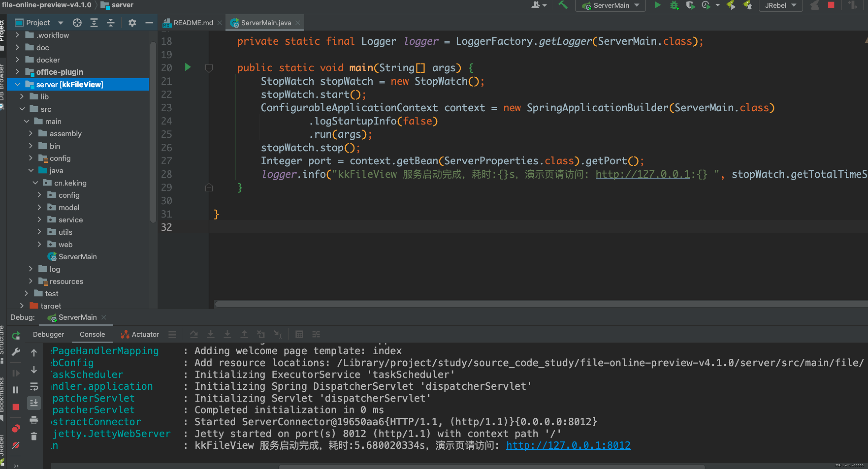Debug with JRebel rocket-bug icon
This screenshot has width=868, height=469.
tap(748, 5)
